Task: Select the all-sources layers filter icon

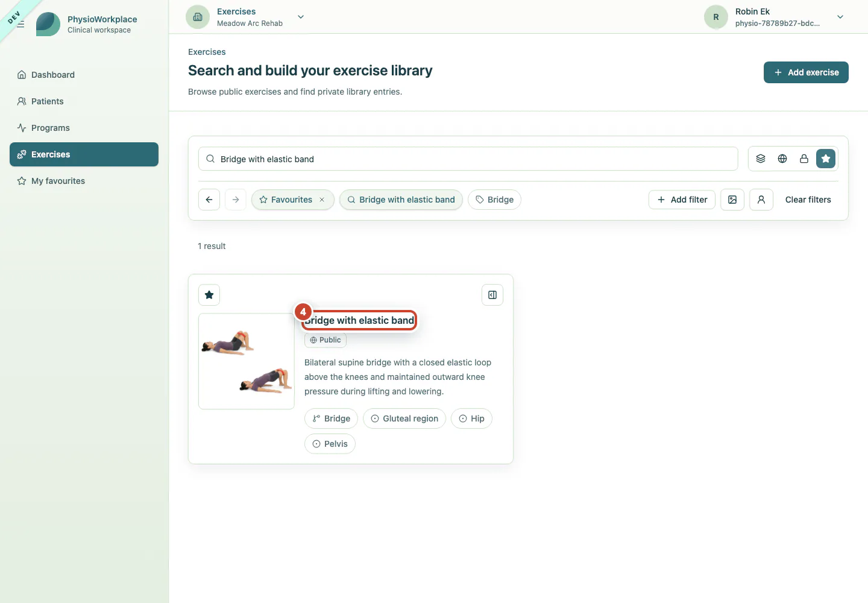Action: [761, 159]
